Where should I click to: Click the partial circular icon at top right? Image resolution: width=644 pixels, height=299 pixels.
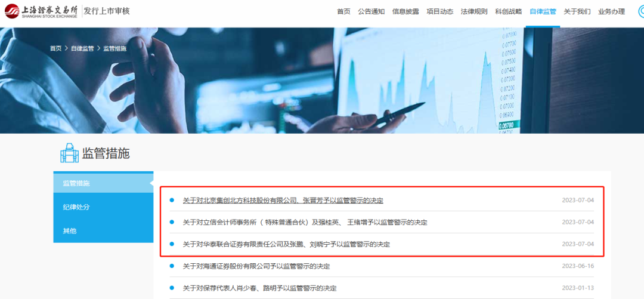pos(640,11)
